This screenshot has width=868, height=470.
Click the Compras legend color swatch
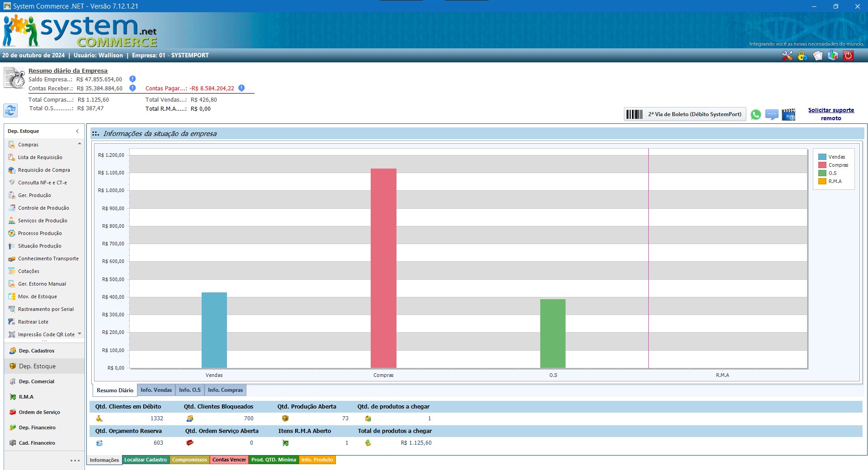click(x=822, y=165)
